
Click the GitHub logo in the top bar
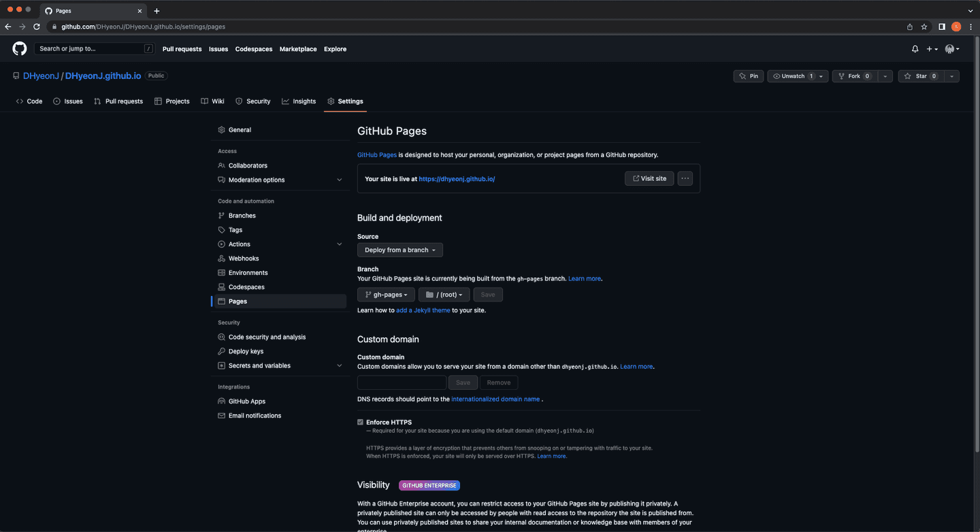coord(19,48)
